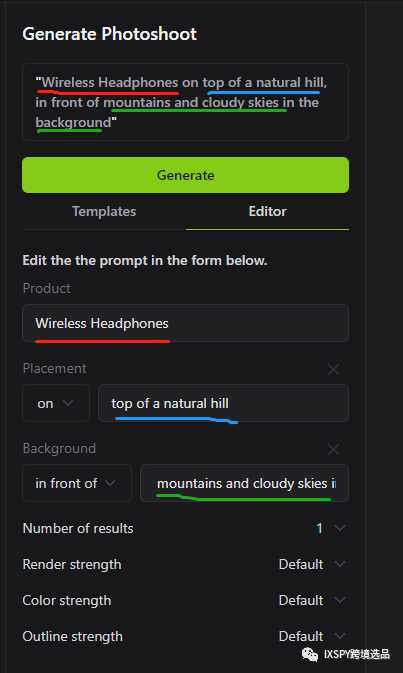Click the prompt text box at top

[x=185, y=102]
